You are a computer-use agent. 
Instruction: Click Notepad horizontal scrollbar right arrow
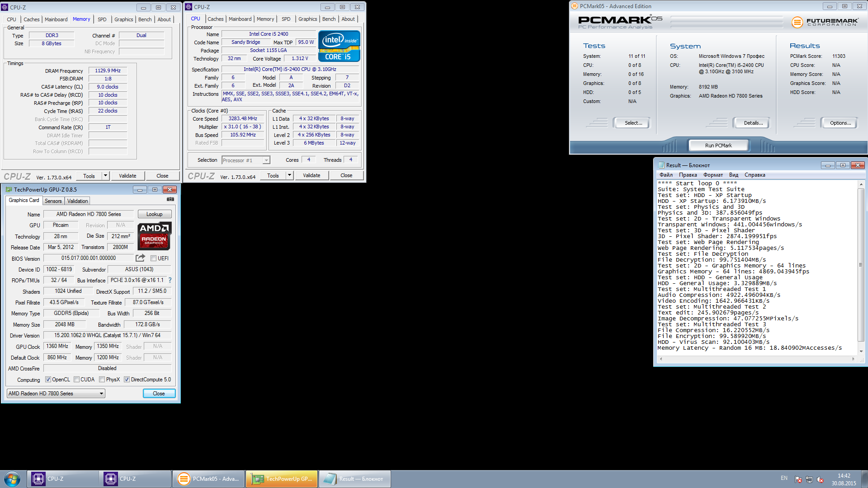click(853, 359)
